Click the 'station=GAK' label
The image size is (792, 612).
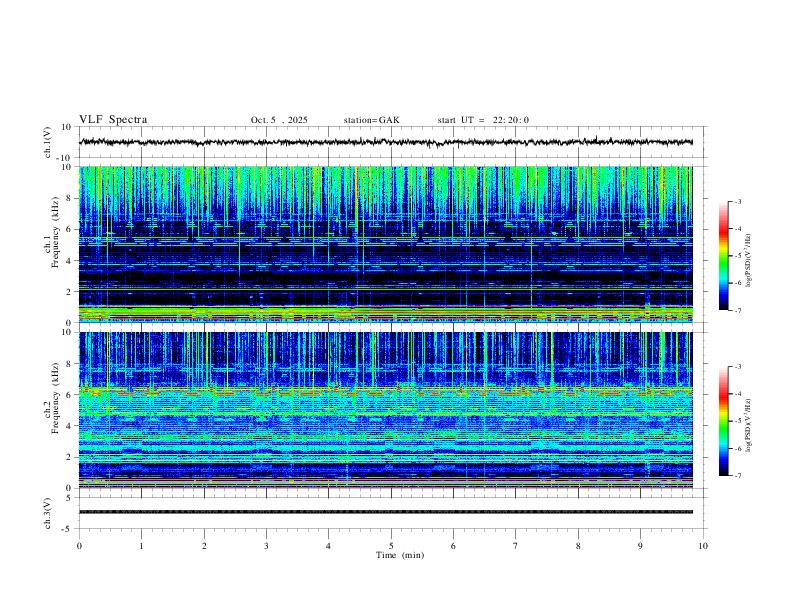371,120
